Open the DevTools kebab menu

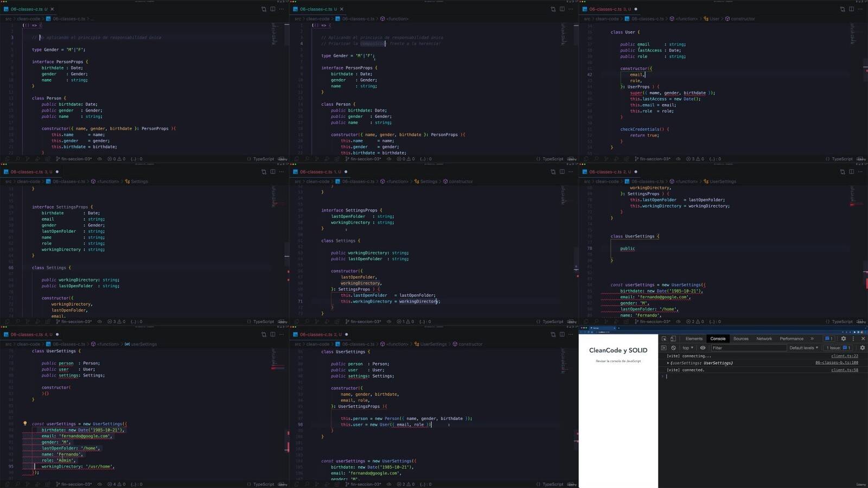[853, 339]
